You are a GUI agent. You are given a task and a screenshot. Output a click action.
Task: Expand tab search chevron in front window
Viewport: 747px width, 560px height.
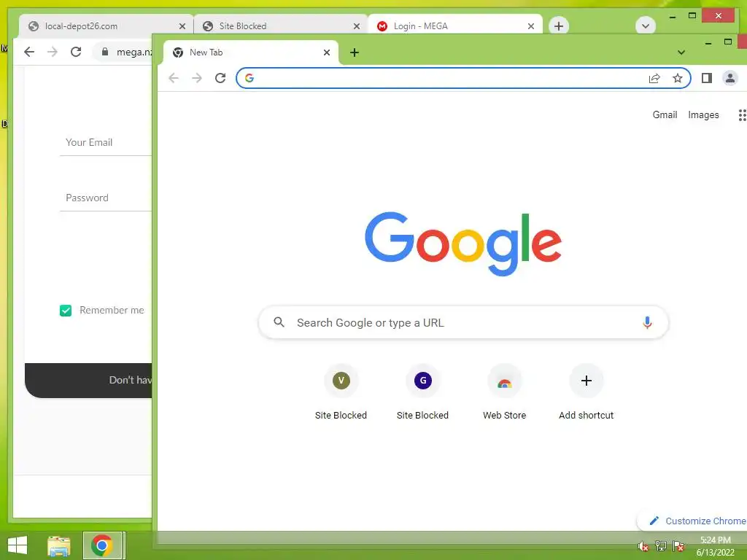point(681,52)
